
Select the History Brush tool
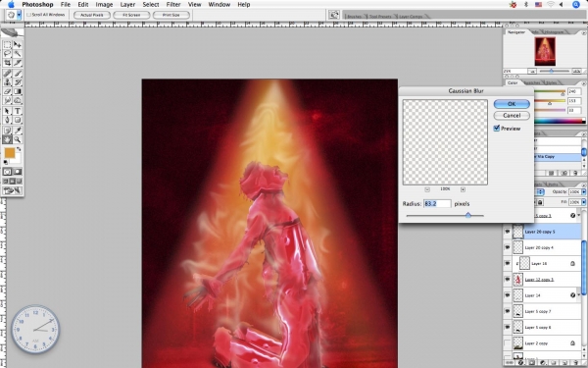pos(18,82)
